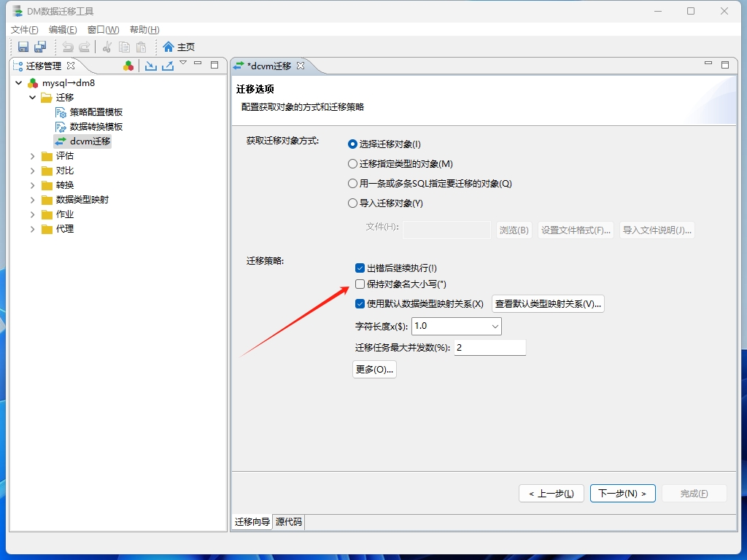747x560 pixels.
Task: Go back with 上一步(L) button
Action: pos(551,494)
